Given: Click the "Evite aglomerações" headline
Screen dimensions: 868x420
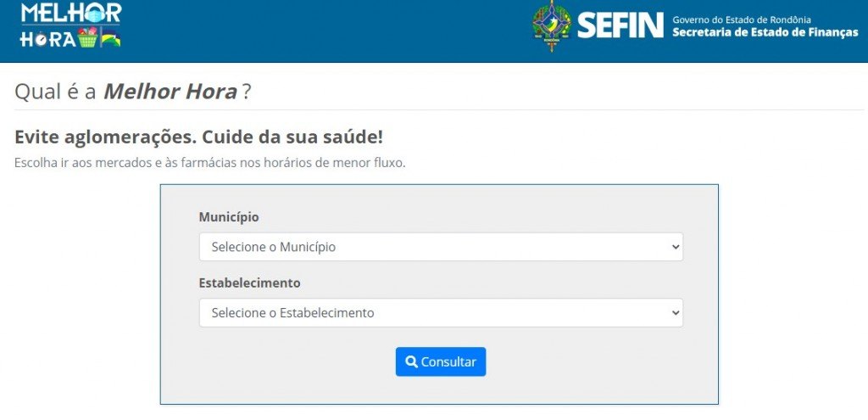Looking at the screenshot, I should [198, 137].
